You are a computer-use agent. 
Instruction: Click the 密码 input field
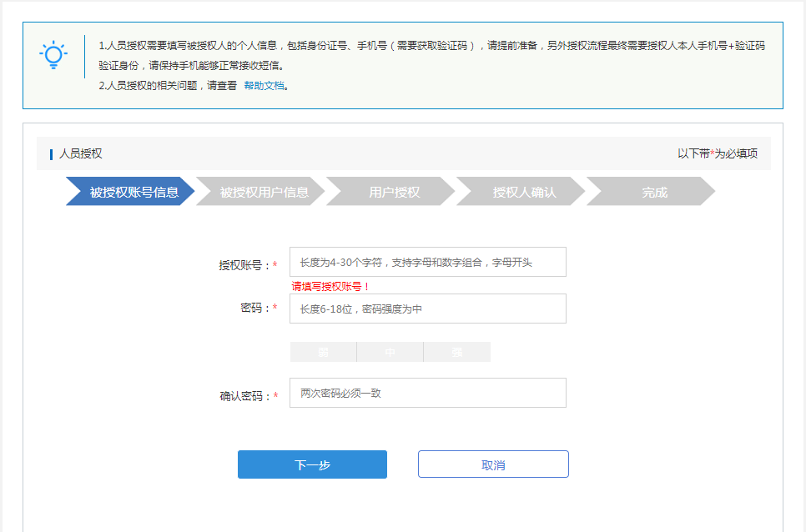click(427, 309)
